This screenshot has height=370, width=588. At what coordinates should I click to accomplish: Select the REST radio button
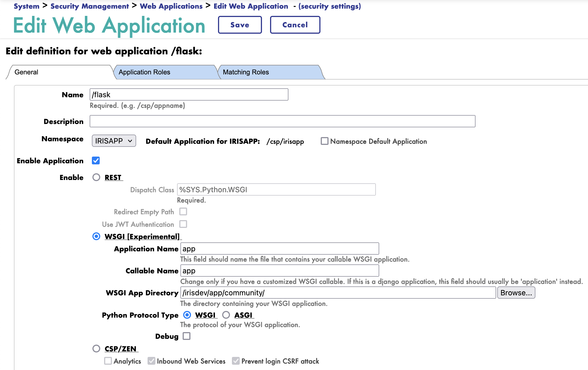(x=96, y=177)
